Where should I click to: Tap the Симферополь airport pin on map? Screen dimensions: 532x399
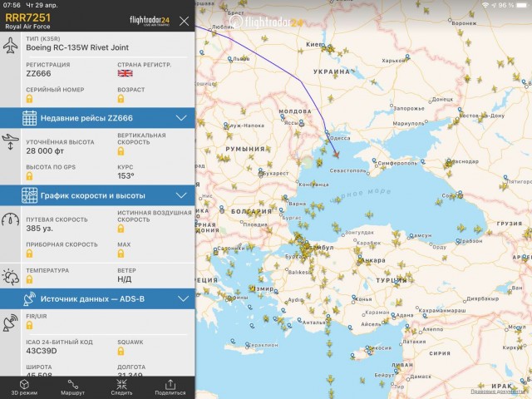374,160
